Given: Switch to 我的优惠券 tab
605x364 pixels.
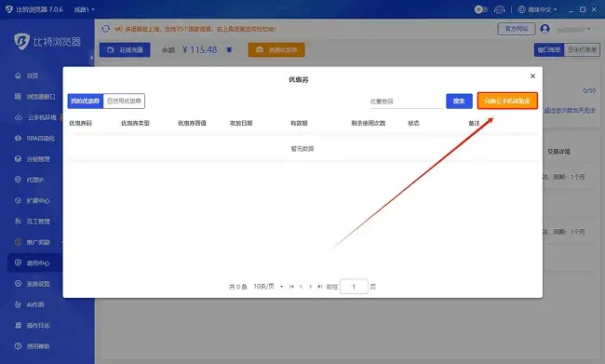Looking at the screenshot, I should [x=86, y=101].
